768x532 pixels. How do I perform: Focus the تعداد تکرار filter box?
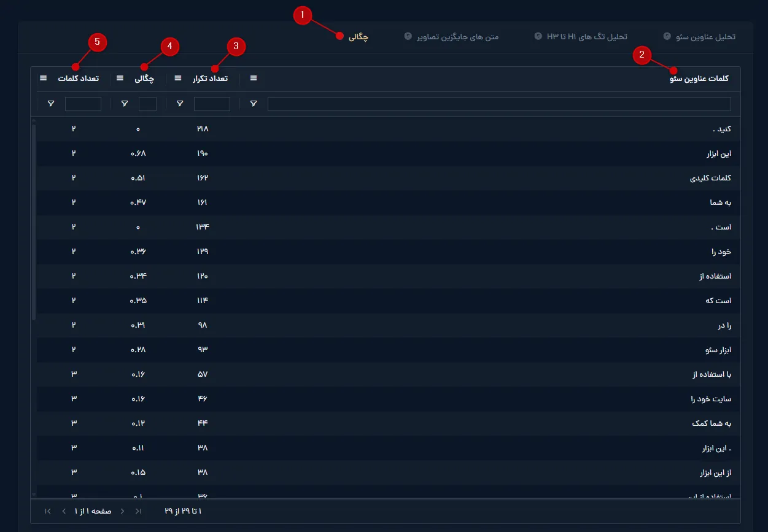212,104
